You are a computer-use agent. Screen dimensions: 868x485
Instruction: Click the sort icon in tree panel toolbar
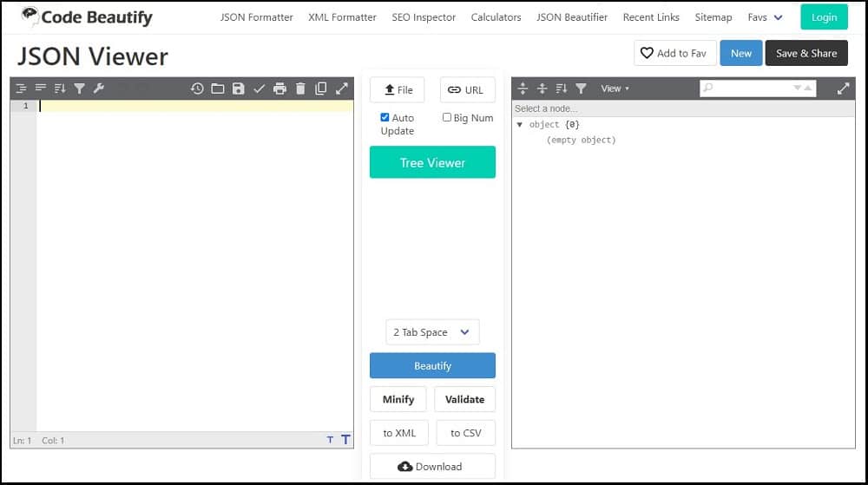click(x=562, y=88)
